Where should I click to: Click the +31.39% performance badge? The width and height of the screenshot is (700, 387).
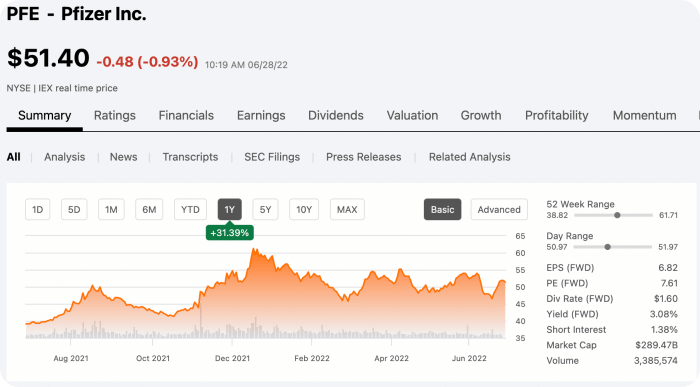coord(229,233)
